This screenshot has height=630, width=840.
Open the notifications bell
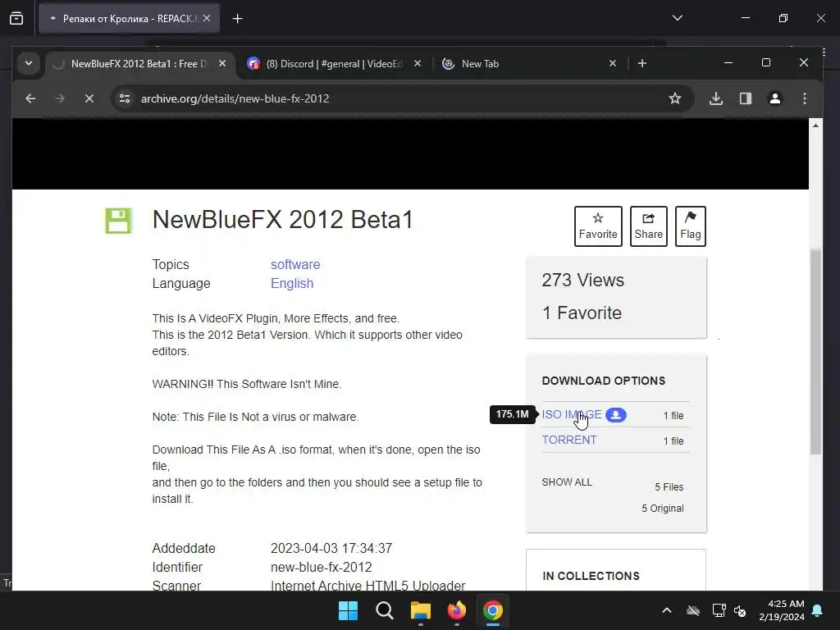tap(818, 610)
